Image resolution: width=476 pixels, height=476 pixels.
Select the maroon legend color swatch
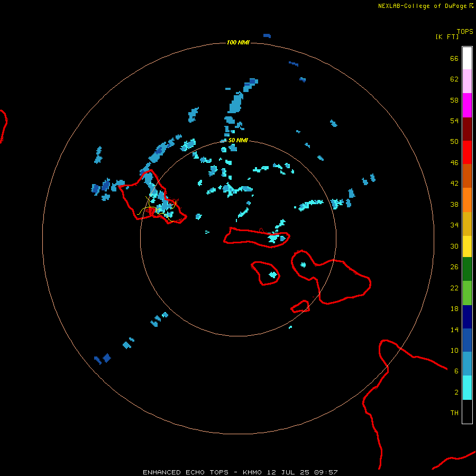(467, 129)
